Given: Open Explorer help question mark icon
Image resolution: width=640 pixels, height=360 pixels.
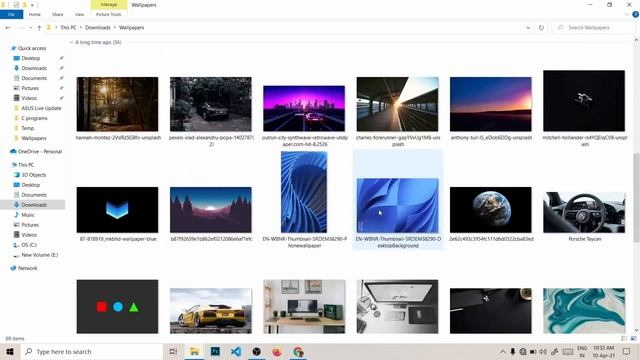Looking at the screenshot, I should [x=636, y=14].
